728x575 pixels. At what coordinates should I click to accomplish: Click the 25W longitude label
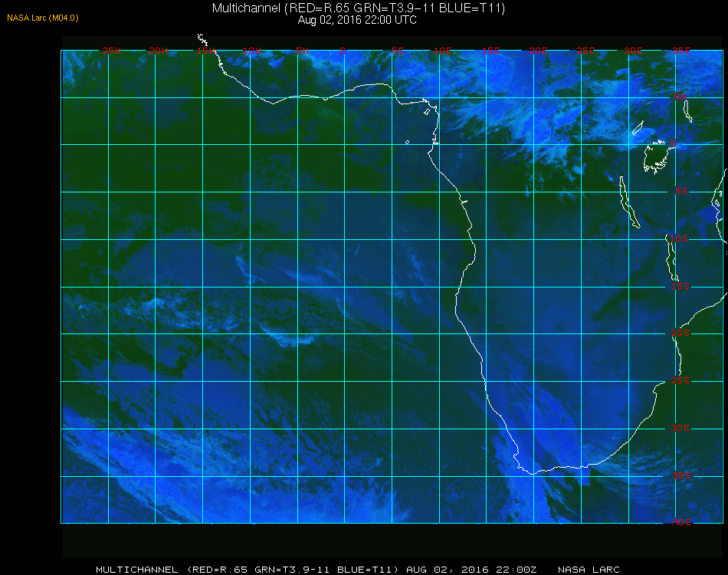[x=111, y=51]
